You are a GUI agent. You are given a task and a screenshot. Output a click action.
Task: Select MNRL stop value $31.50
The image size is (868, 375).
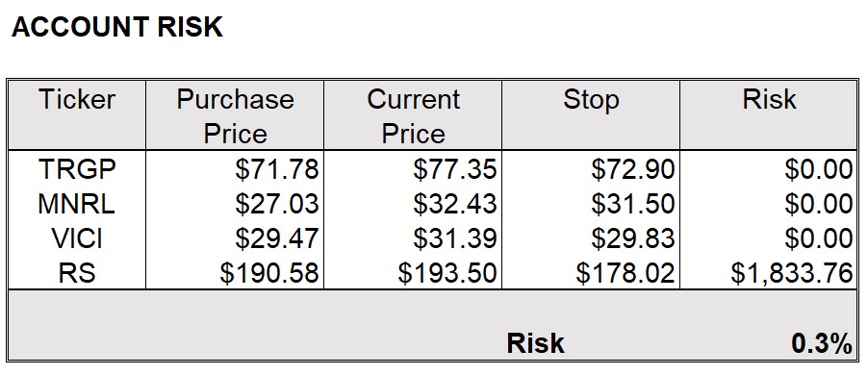tap(633, 204)
